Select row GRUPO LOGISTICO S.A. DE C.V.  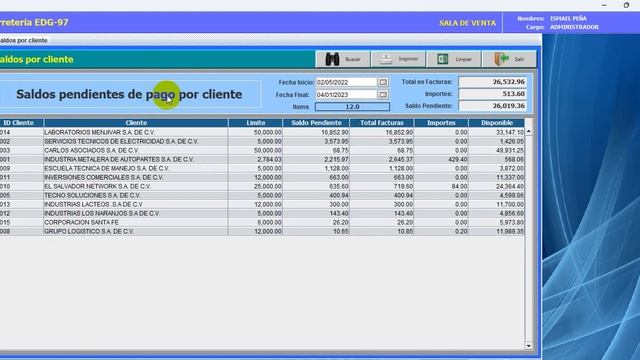(x=262, y=231)
